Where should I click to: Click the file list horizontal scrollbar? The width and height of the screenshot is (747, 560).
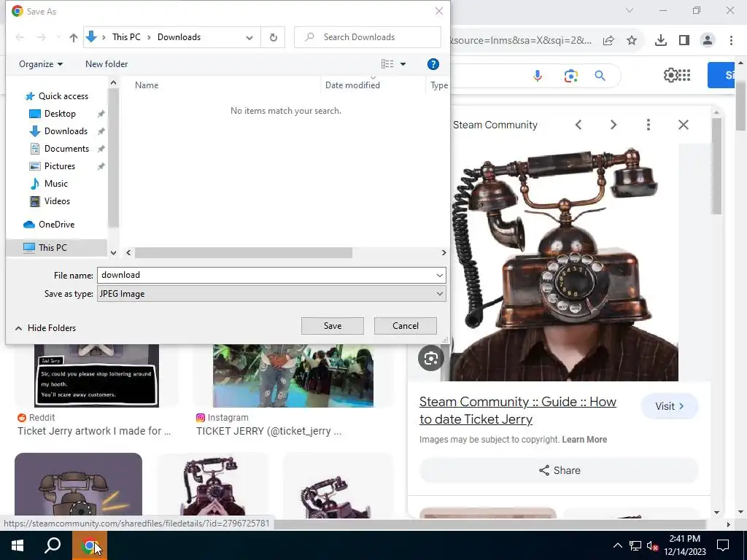pyautogui.click(x=243, y=253)
